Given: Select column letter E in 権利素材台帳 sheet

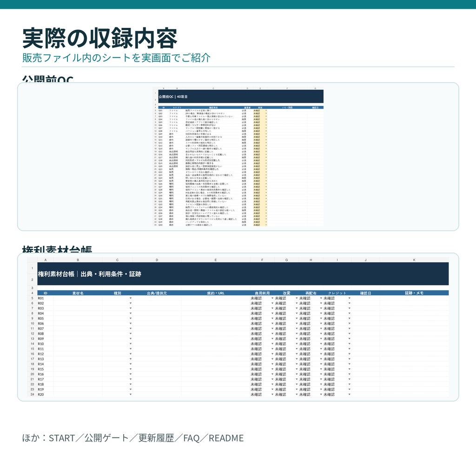Looking at the screenshot, I should [216, 260].
